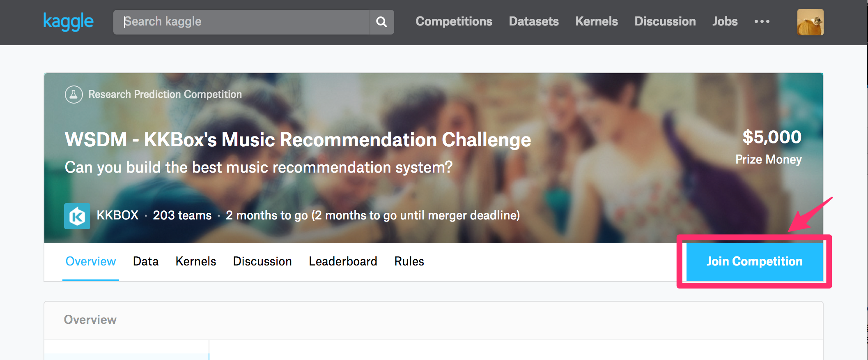Click the Kaggle logo

click(68, 21)
